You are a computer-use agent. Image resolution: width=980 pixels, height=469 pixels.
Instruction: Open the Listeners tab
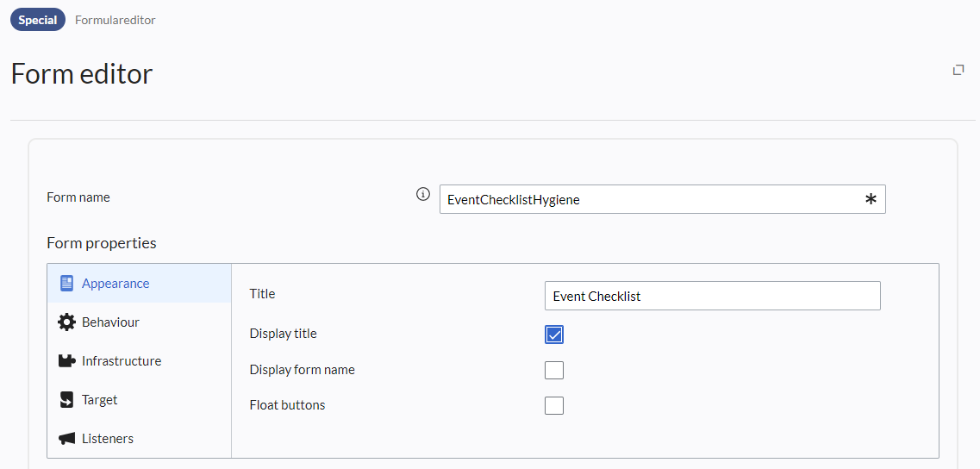point(107,439)
